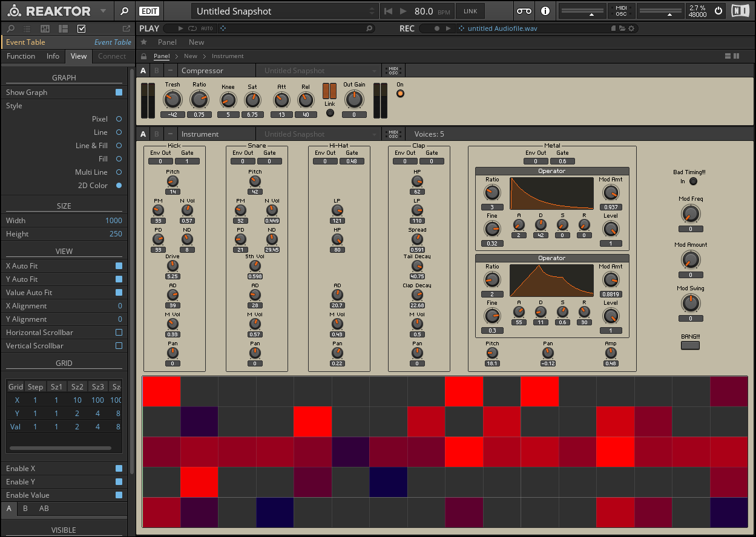The height and width of the screenshot is (537, 756).
Task: Toggle the Show Graph checkbox
Action: coord(119,93)
